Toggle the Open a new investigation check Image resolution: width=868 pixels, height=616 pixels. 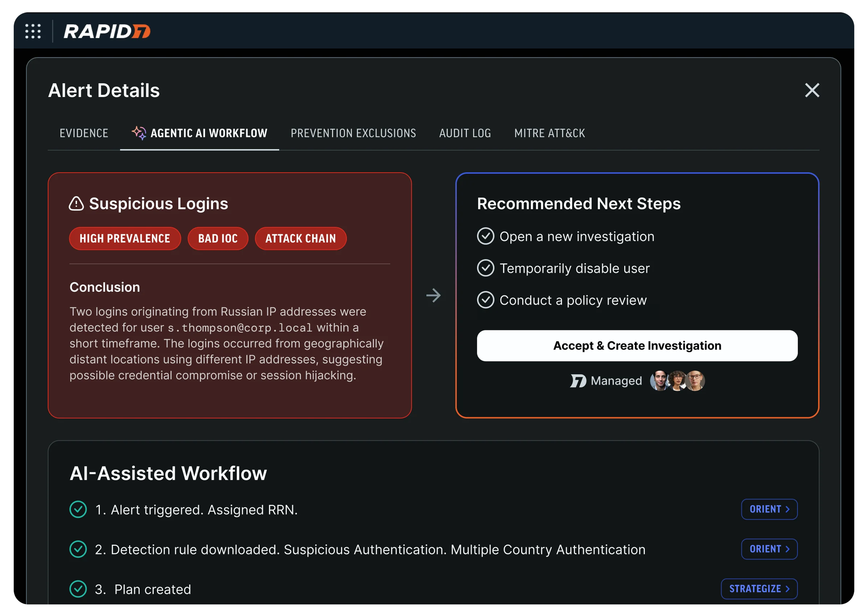(x=485, y=236)
